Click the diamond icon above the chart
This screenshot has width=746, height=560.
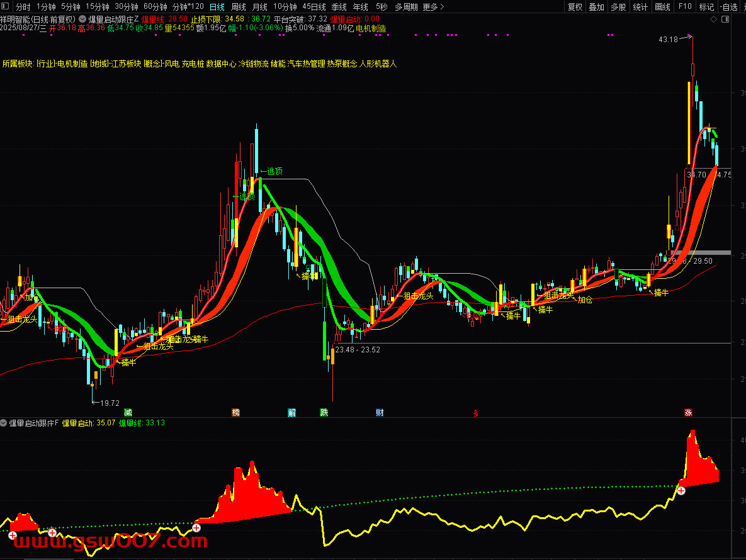pyautogui.click(x=713, y=19)
